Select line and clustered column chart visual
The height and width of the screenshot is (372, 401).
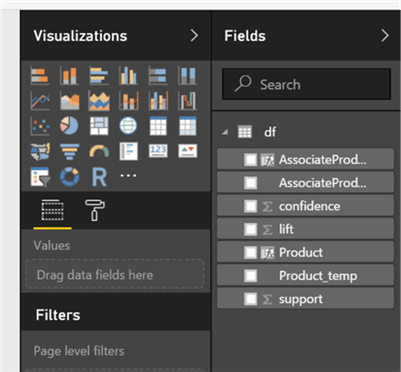(x=158, y=101)
